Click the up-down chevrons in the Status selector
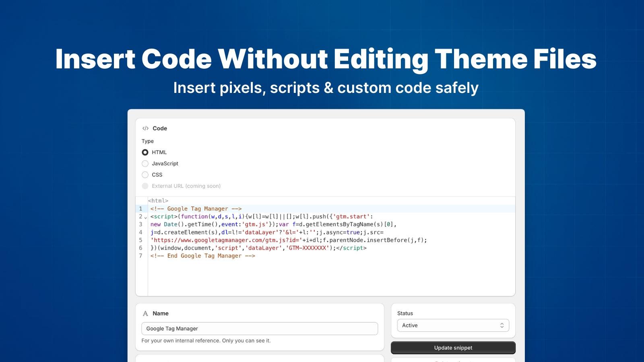This screenshot has height=362, width=644. click(x=502, y=325)
